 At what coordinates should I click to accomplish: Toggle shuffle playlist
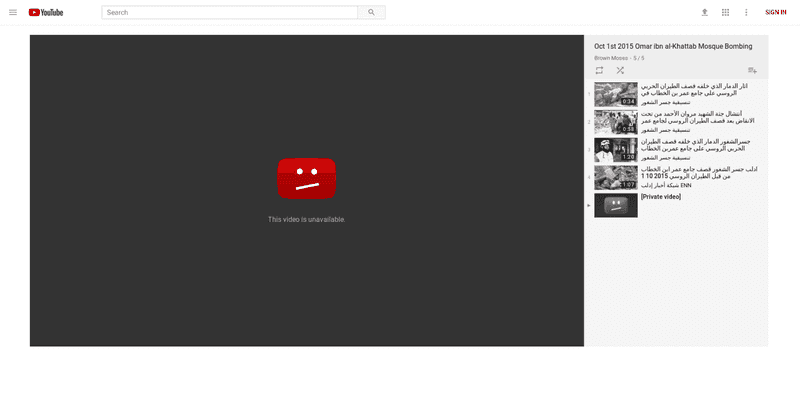click(620, 70)
